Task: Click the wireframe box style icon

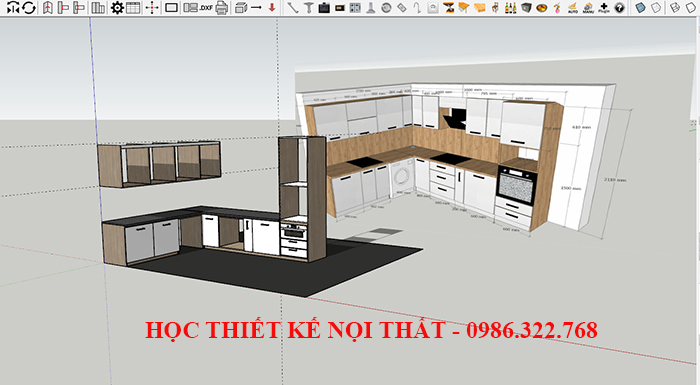Action: coord(675,7)
